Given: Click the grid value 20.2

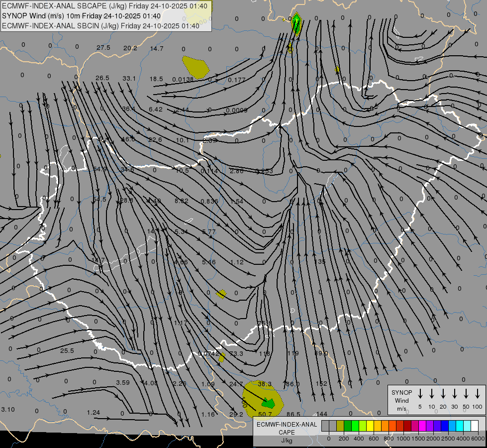Looking at the screenshot, I should (130, 48).
